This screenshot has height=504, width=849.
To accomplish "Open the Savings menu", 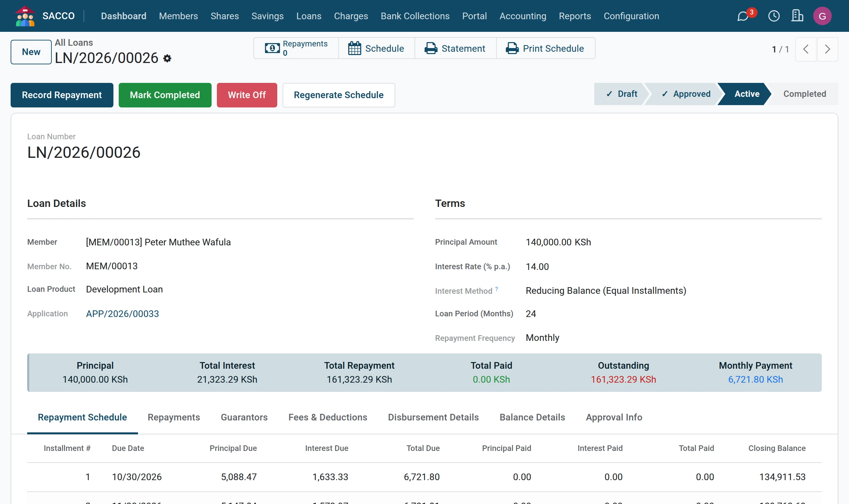I will pyautogui.click(x=267, y=16).
